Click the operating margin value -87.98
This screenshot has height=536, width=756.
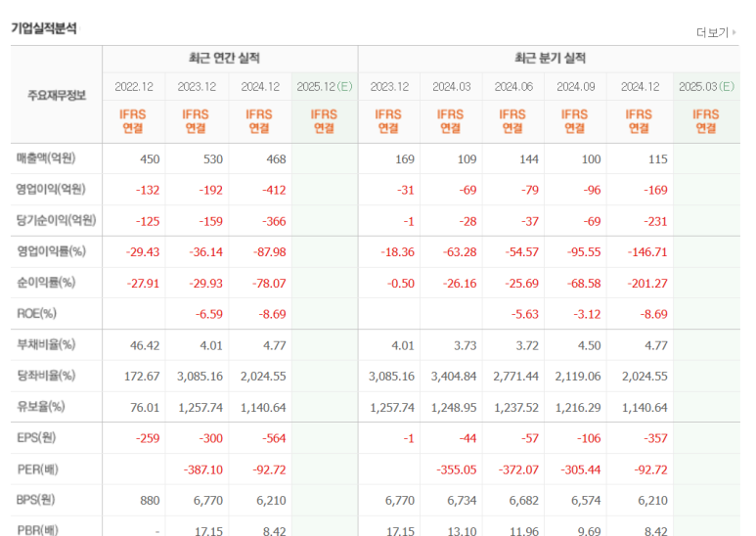point(269,252)
